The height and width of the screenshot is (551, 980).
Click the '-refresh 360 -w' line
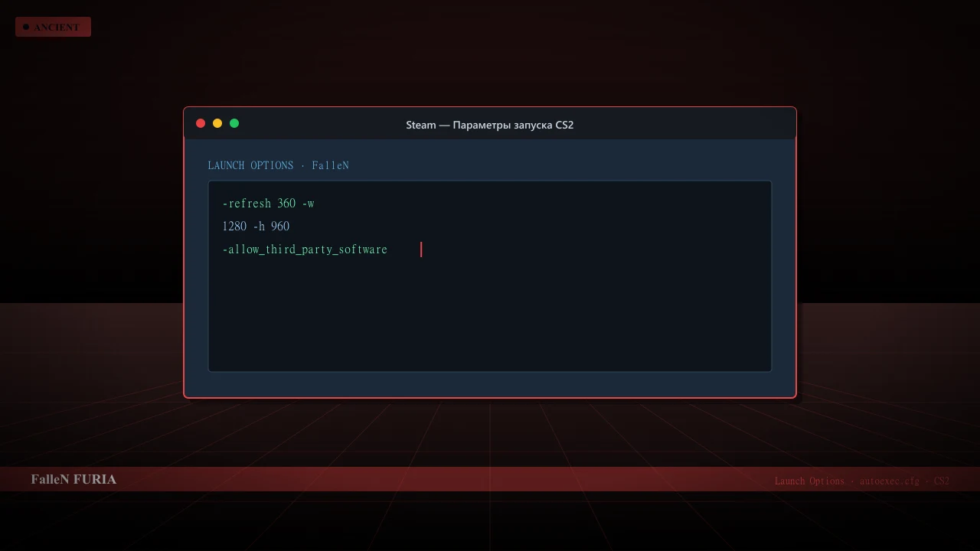click(269, 204)
